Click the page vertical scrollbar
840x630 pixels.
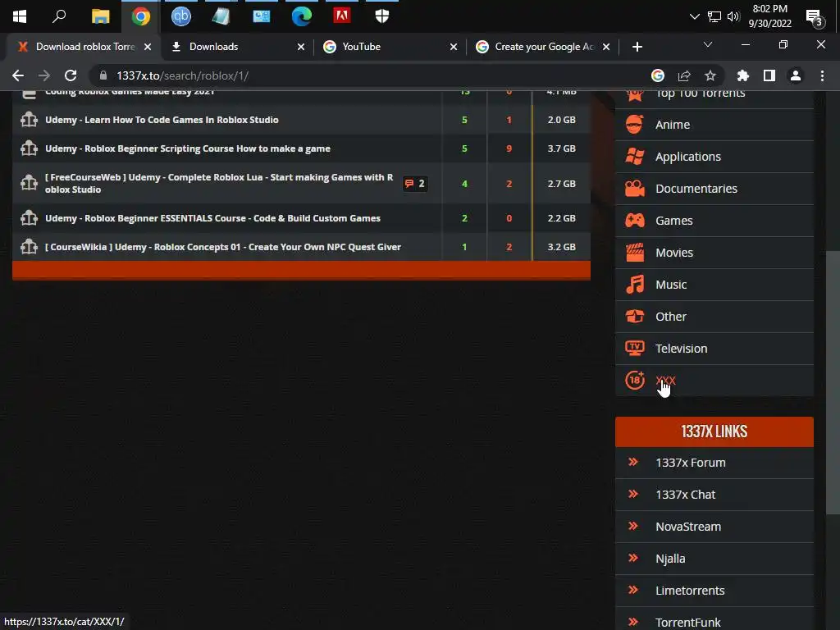[833, 382]
